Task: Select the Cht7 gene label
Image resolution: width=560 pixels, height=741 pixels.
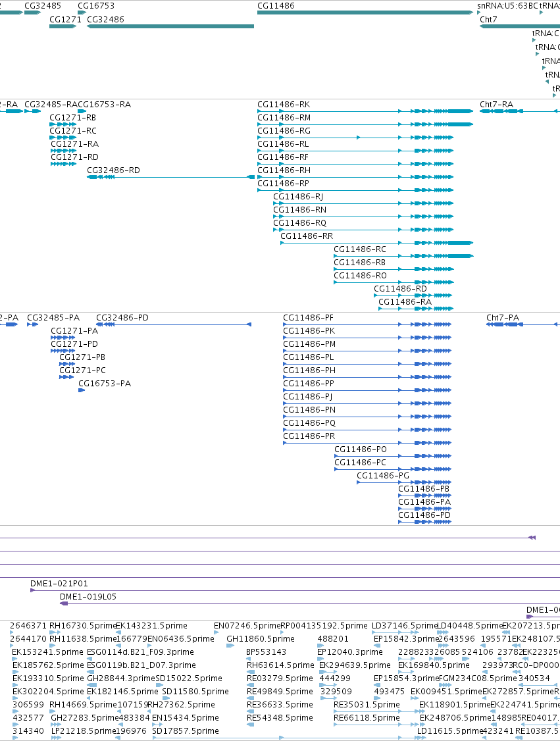Action: point(488,19)
